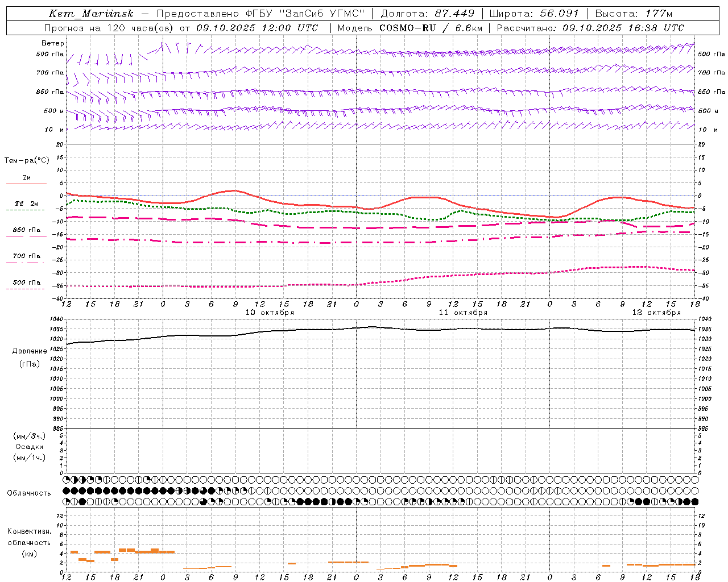The height and width of the screenshot is (582, 728).
Task: Click the model name COSMO-RU / 6.6км
Action: tap(431, 28)
